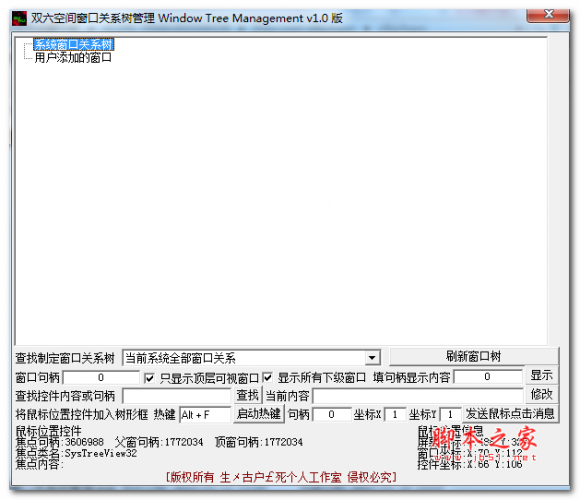This screenshot has width=580, height=500.
Task: Click the app icon in title bar
Action: click(x=19, y=18)
